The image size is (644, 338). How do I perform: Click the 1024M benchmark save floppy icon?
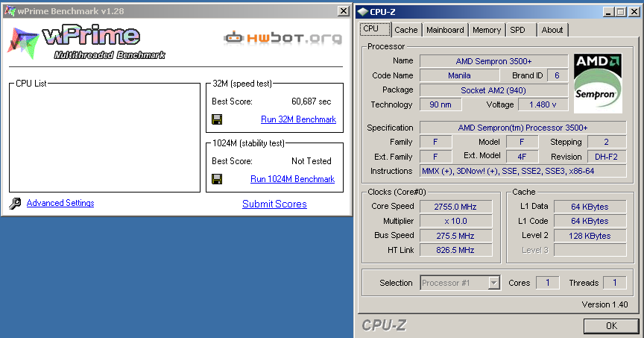[x=217, y=179]
